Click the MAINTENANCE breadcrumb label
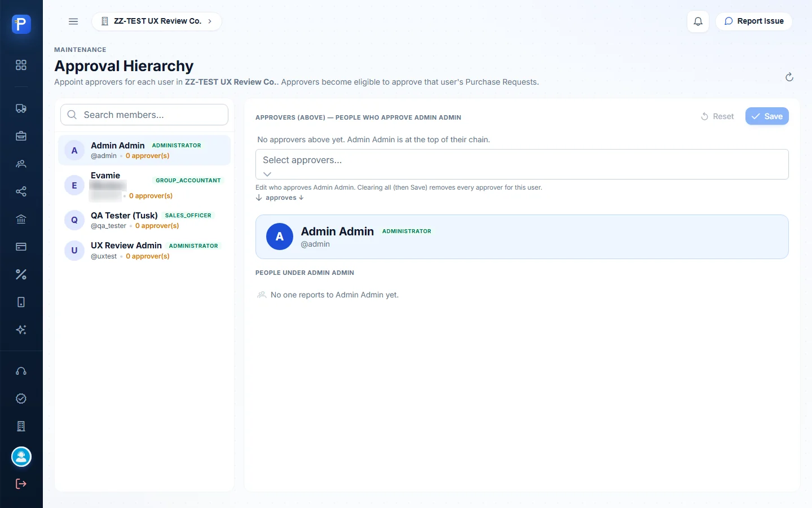812x508 pixels. pos(80,50)
